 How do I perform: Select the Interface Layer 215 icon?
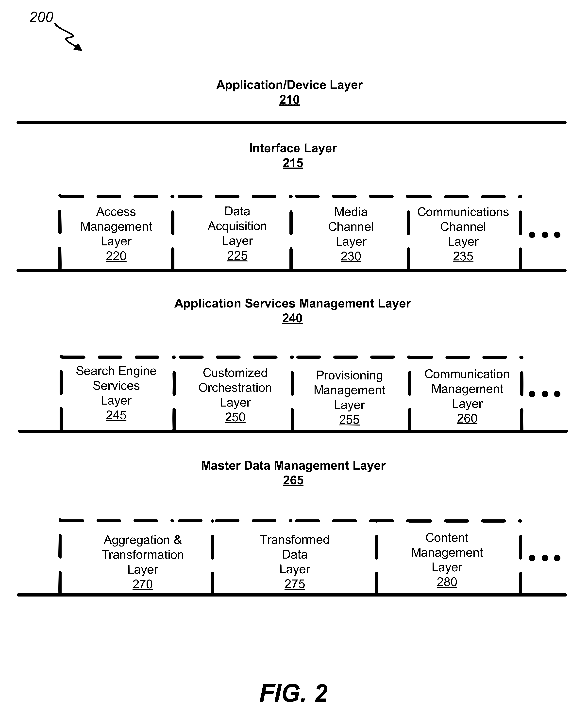coord(294,148)
